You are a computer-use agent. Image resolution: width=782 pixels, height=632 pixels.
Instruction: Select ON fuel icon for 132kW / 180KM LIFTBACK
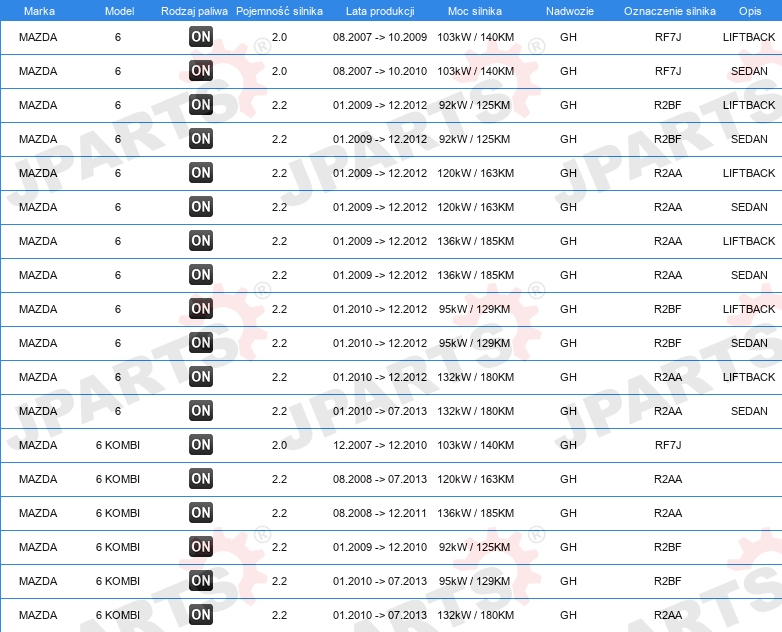201,377
